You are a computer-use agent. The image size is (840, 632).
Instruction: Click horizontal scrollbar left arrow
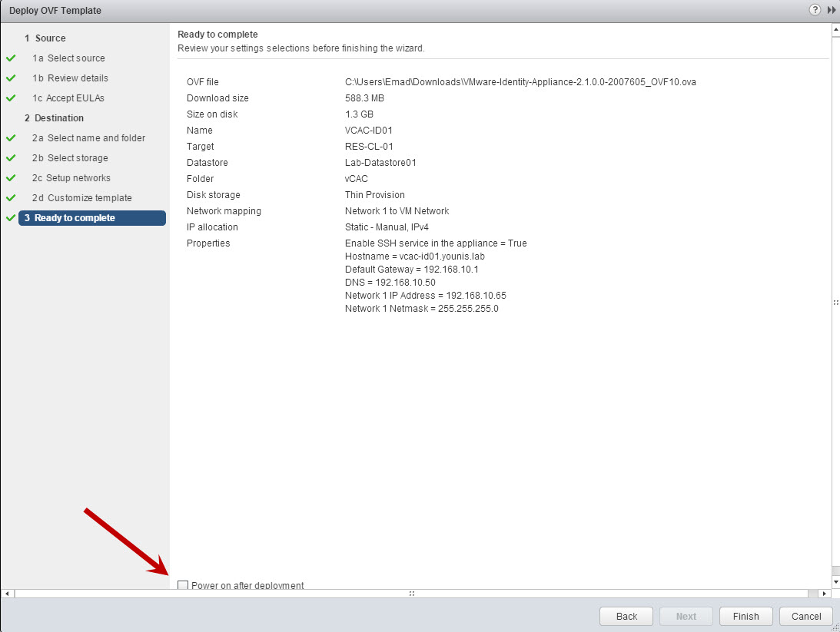pos(7,594)
